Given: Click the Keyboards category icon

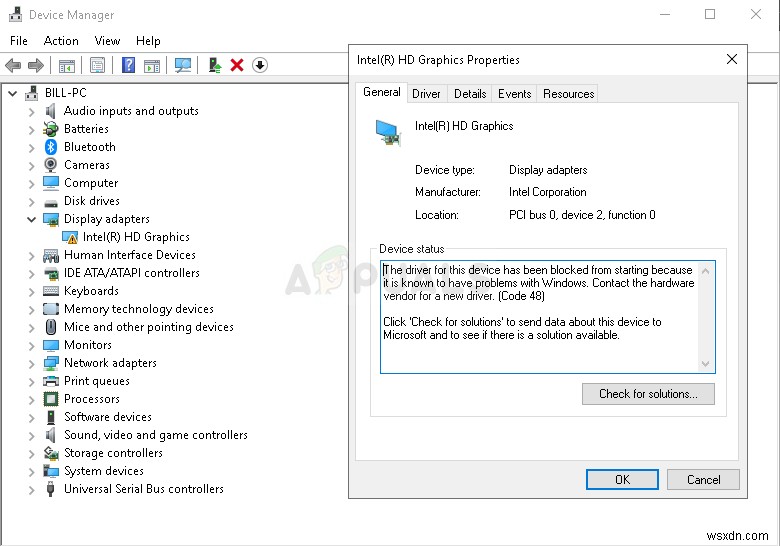Looking at the screenshot, I should pos(51,291).
